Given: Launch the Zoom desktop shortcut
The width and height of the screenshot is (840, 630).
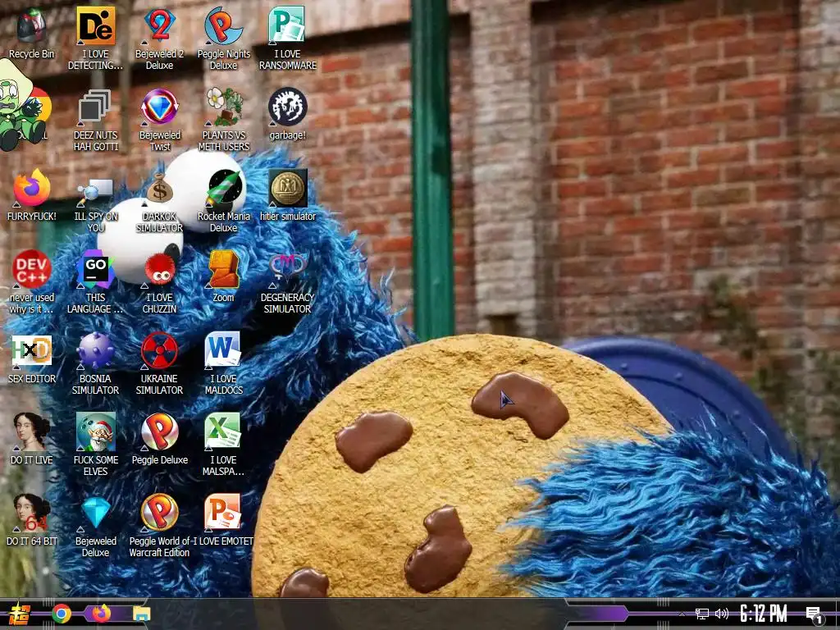Looking at the screenshot, I should (223, 269).
